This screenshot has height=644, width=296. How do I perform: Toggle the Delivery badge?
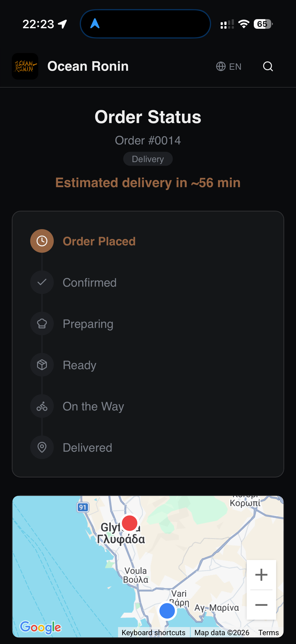pos(148,158)
